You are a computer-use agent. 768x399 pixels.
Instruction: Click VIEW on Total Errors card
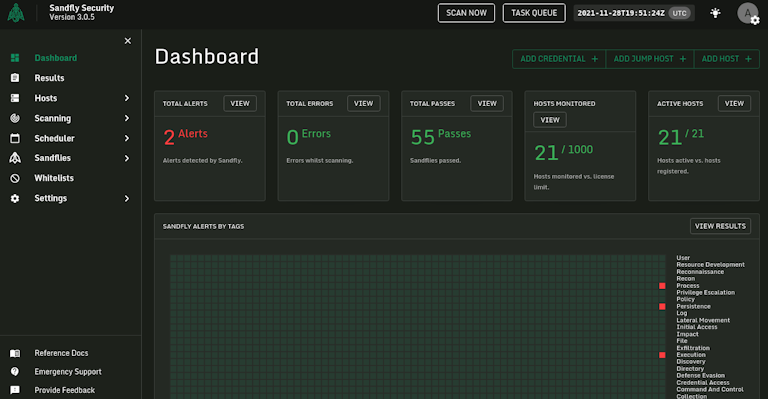coord(363,103)
